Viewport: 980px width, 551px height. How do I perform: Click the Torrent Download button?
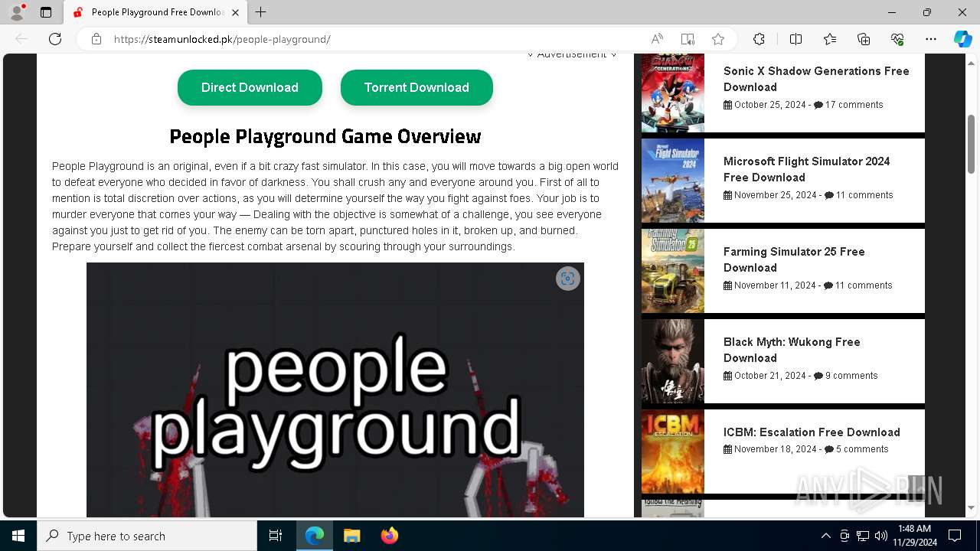416,87
